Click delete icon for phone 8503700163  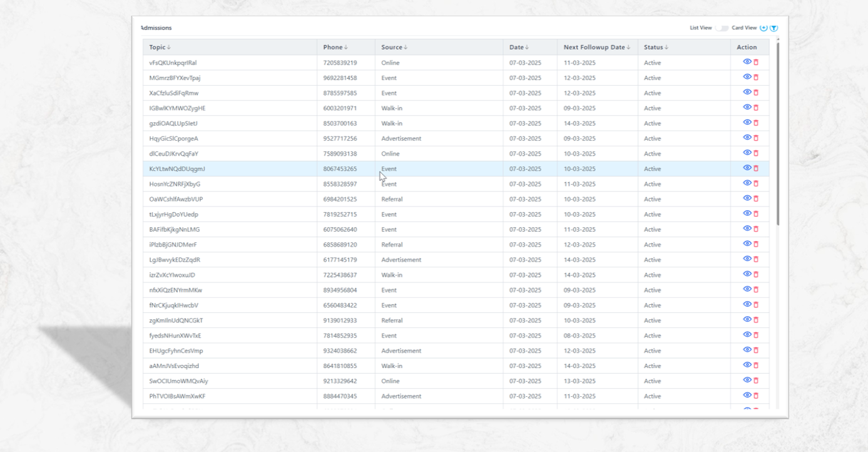756,123
